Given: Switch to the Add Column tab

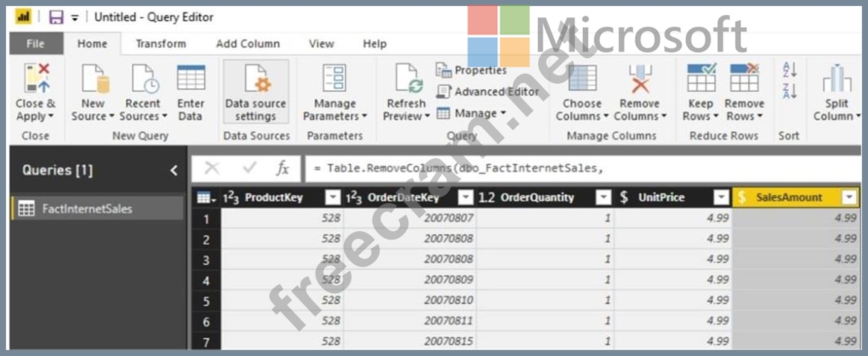Looking at the screenshot, I should (x=248, y=44).
